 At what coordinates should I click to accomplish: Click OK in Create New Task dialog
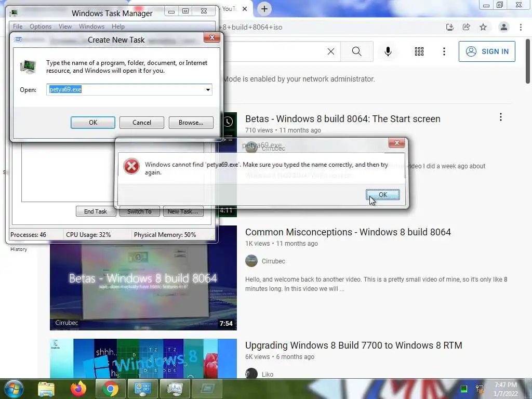coord(93,123)
